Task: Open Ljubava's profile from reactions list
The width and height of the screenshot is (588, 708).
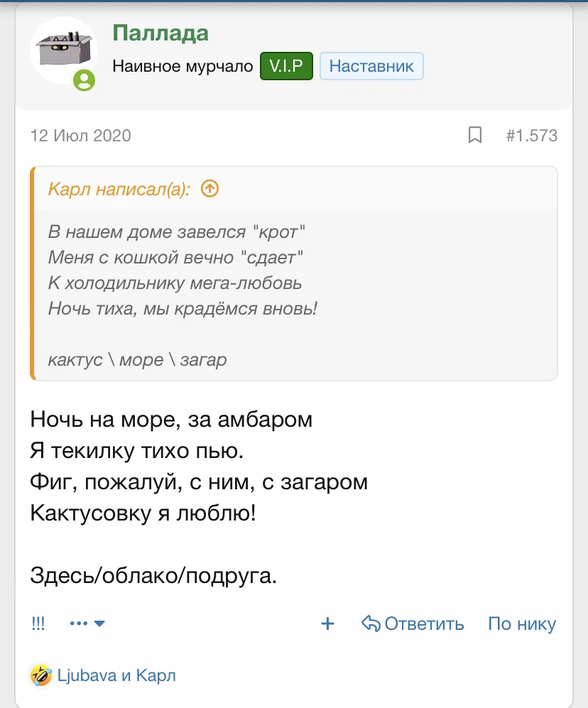Action: (x=87, y=675)
